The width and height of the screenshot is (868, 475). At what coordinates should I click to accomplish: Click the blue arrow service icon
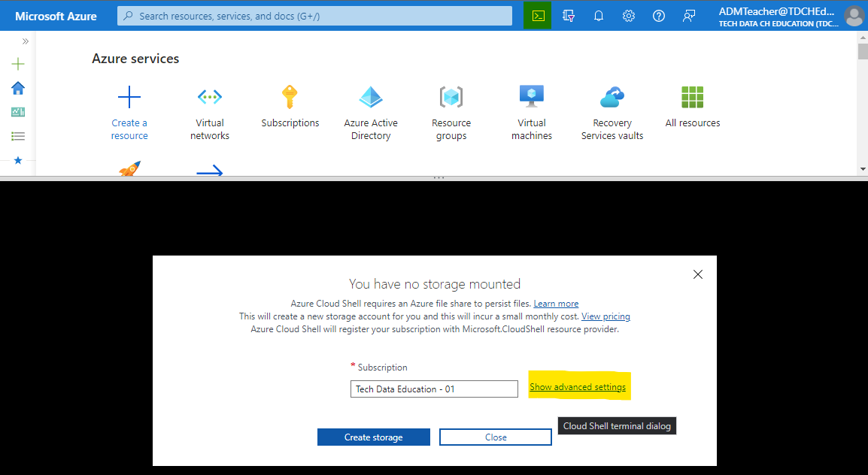pos(210,171)
